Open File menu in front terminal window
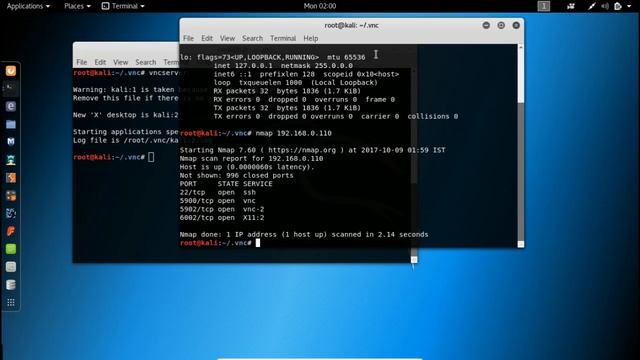640x360 pixels. click(188, 38)
